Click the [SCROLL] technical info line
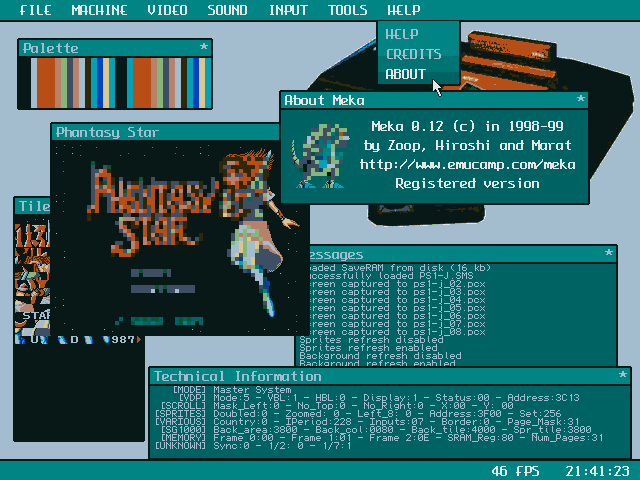The width and height of the screenshot is (640, 480). coord(337,406)
